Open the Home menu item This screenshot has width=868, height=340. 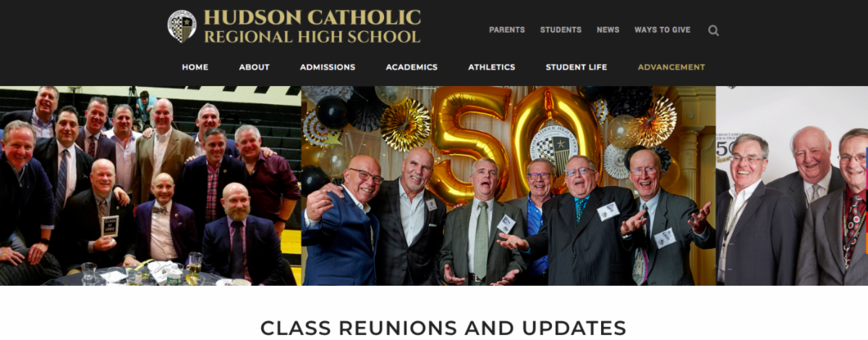click(195, 67)
